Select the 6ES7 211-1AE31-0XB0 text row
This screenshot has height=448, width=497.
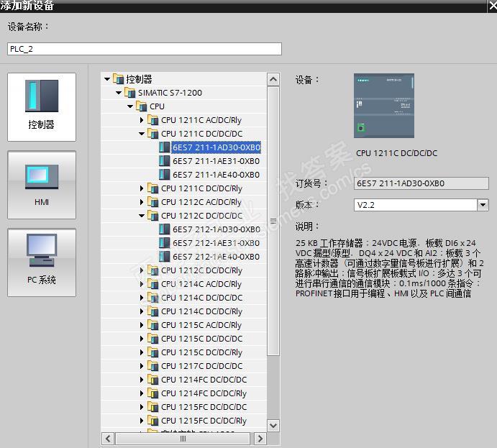pyautogui.click(x=216, y=161)
